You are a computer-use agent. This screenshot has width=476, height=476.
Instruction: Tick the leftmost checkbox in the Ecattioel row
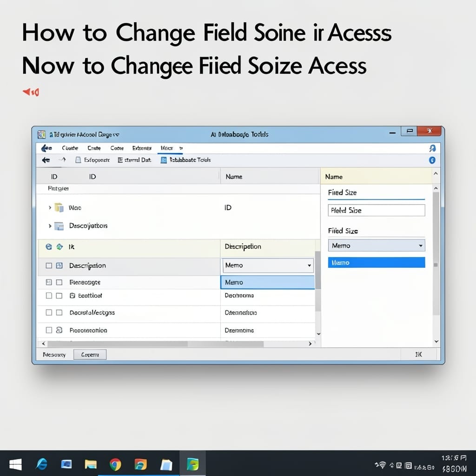tap(48, 295)
